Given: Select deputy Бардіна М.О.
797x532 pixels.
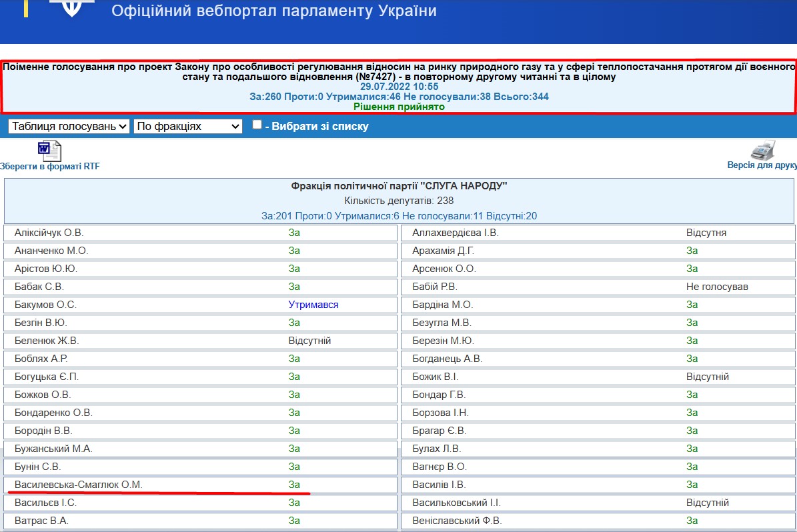Looking at the screenshot, I should click(443, 305).
